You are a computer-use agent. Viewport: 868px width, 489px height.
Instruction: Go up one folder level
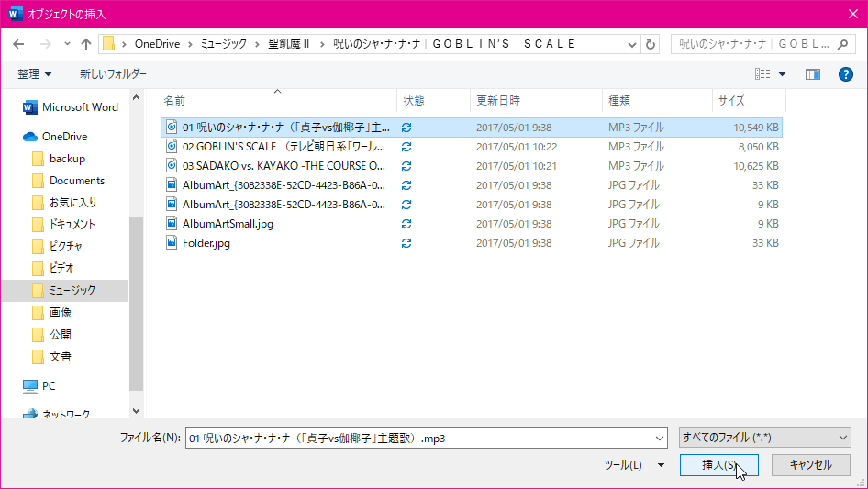(86, 44)
